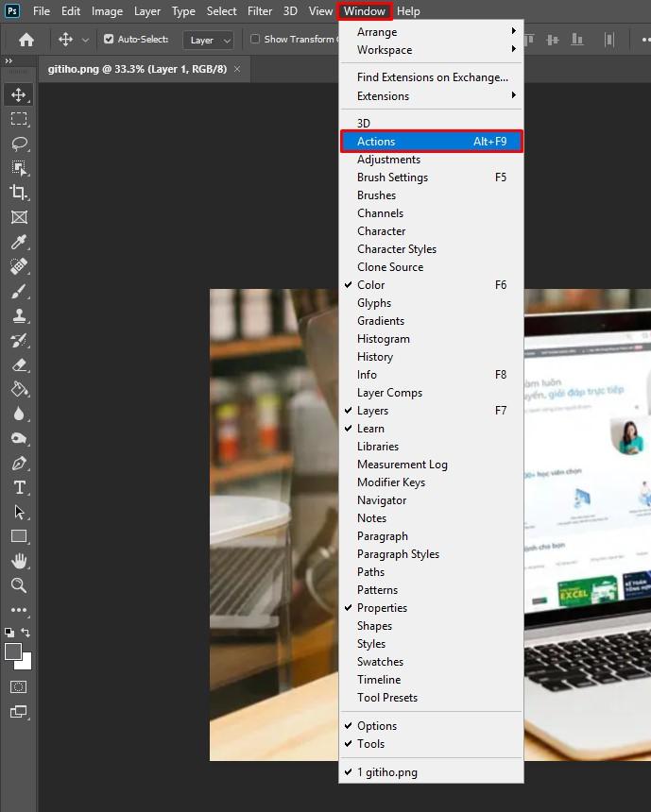This screenshot has width=651, height=812.
Task: Toggle the Auto-Select checkbox
Action: (x=109, y=39)
